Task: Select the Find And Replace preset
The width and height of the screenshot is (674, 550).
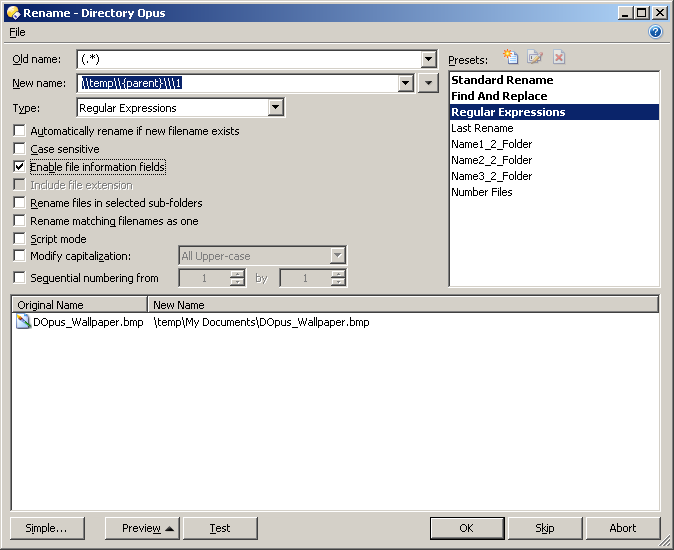Action: (x=499, y=96)
